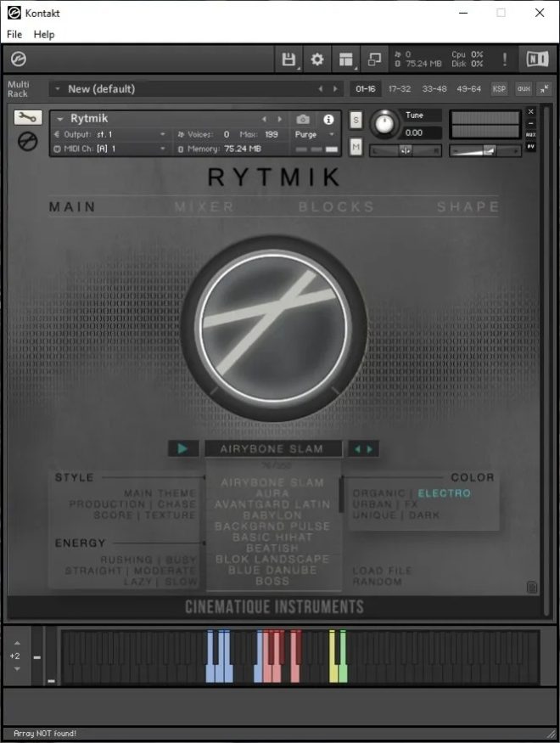Select BLUE DANUBE in preset list
The height and width of the screenshot is (743, 560).
[x=272, y=570]
